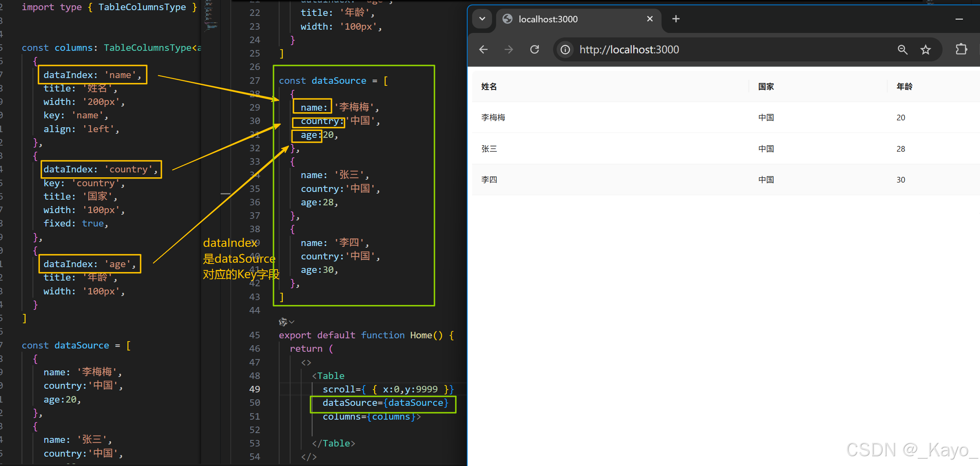Click the 姓名 table column header
The width and height of the screenshot is (980, 466).
point(489,87)
